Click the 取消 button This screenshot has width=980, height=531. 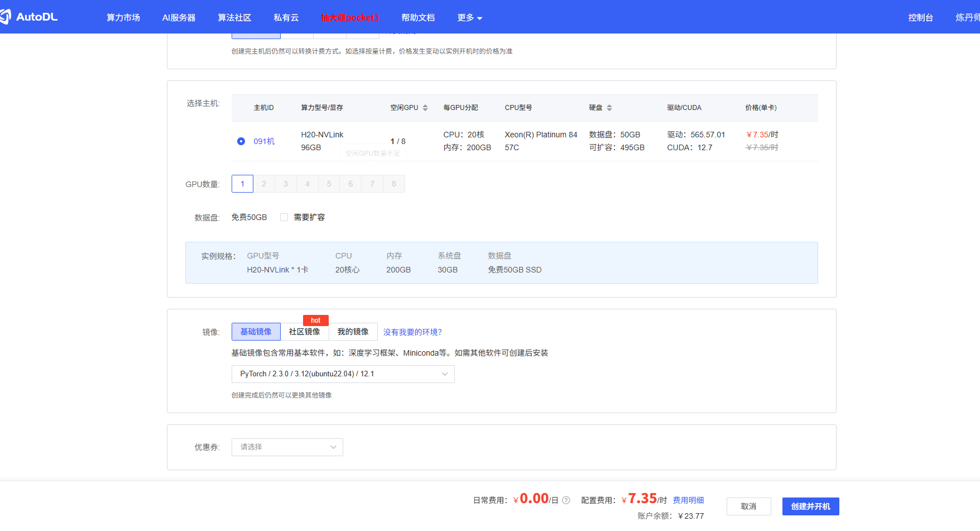[x=748, y=506]
